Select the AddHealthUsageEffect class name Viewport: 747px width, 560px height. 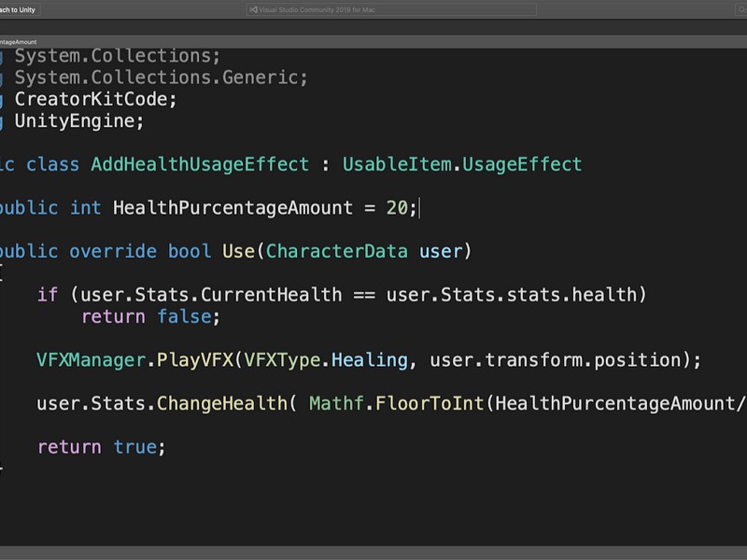[x=199, y=164]
